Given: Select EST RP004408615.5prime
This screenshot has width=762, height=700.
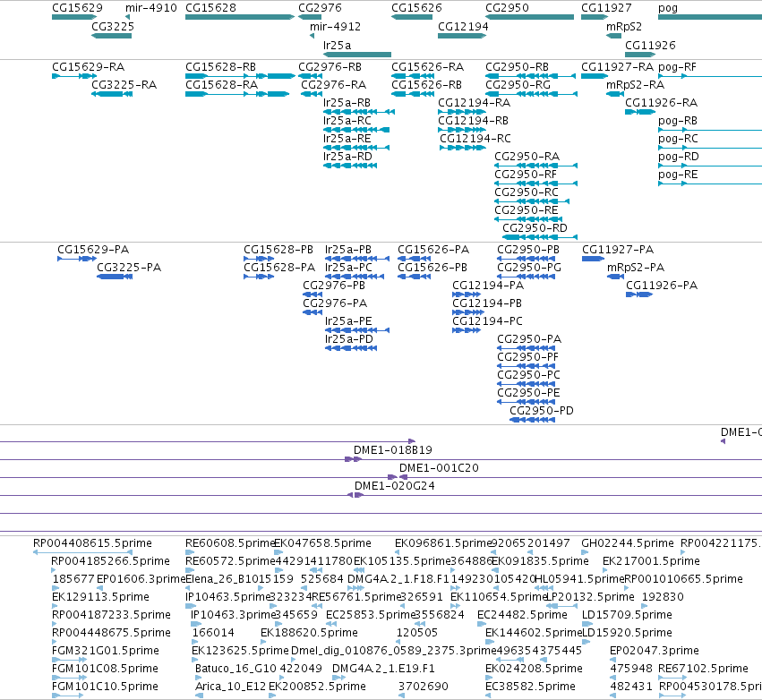Looking at the screenshot, I should click(92, 542).
